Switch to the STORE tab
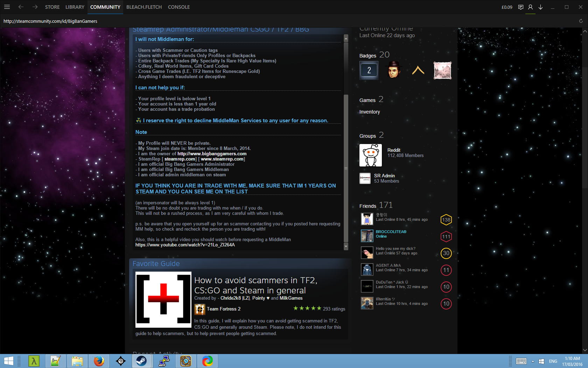The height and width of the screenshot is (368, 588). (x=52, y=7)
